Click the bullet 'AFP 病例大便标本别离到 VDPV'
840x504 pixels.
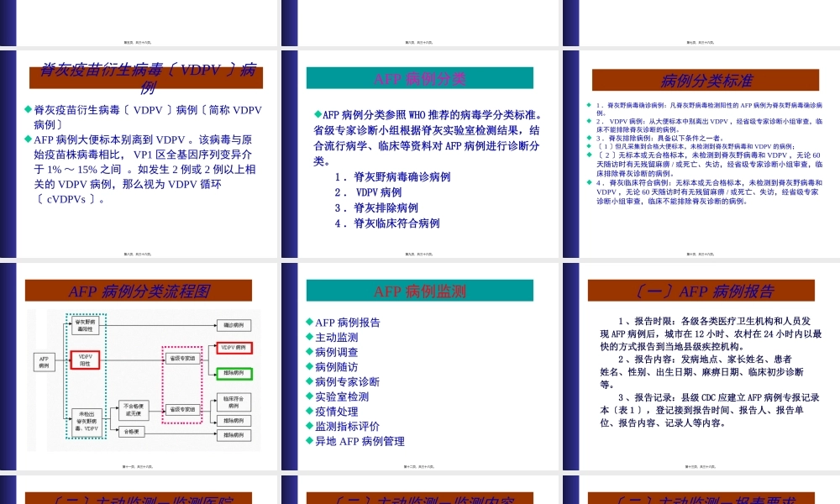tap(143, 169)
